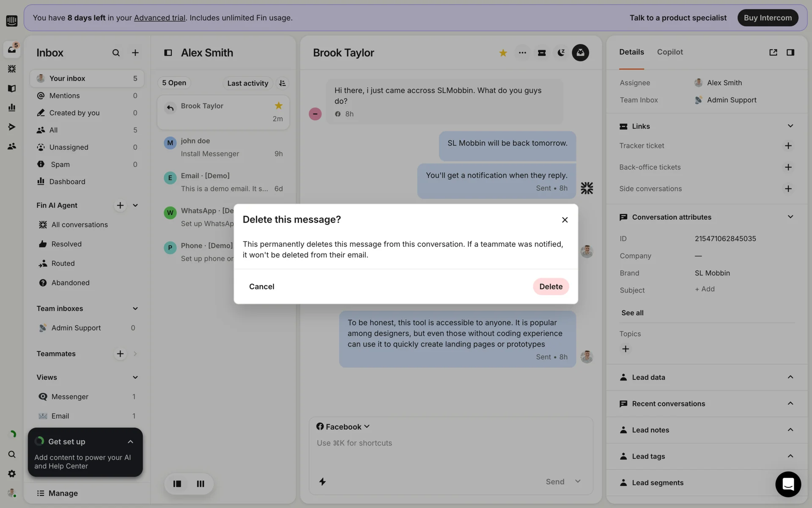Close the delete dialog with X
This screenshot has width=812, height=508.
point(565,220)
